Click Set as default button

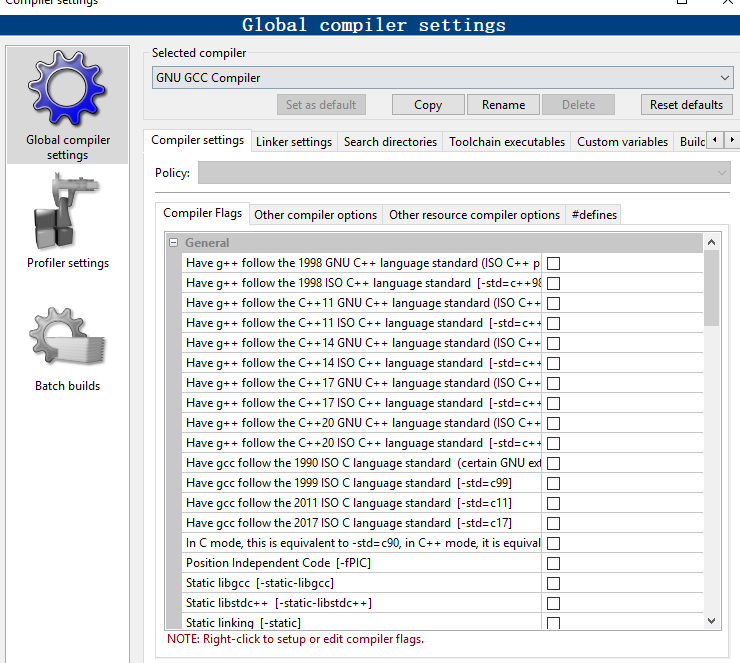(321, 105)
